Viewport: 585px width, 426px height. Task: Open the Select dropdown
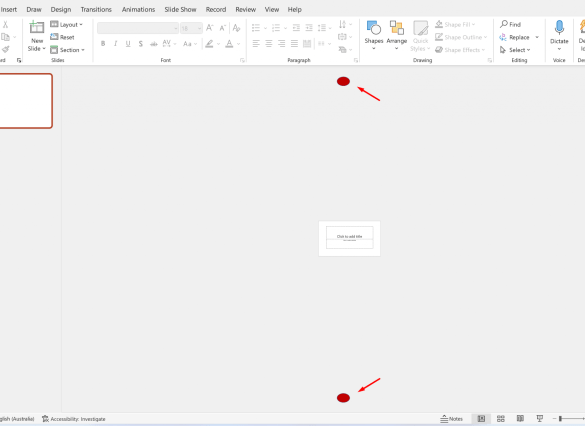(x=515, y=50)
